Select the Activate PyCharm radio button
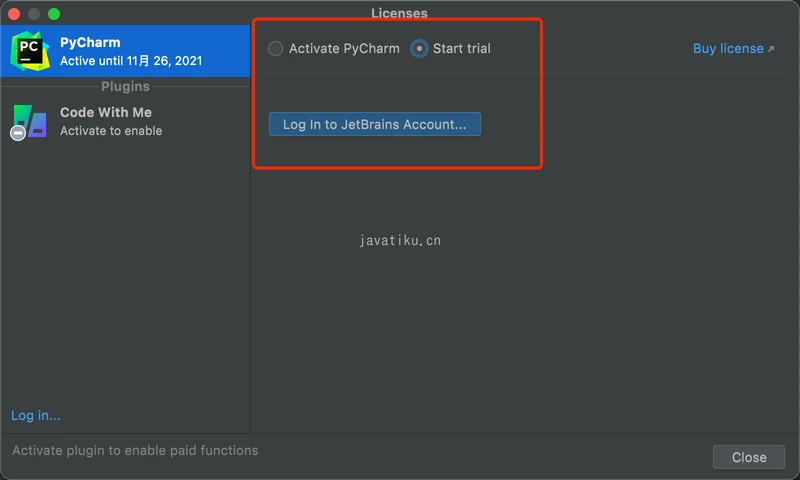 pyautogui.click(x=276, y=48)
